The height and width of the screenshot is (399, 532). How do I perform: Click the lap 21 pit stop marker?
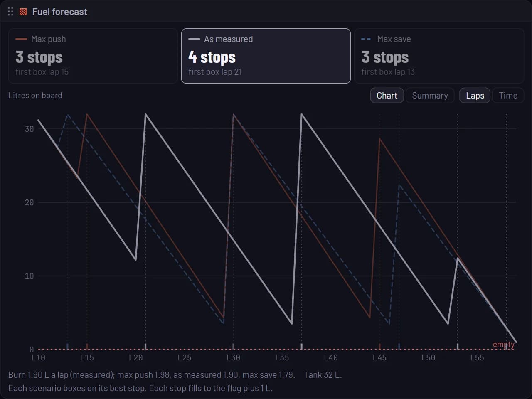(x=145, y=346)
